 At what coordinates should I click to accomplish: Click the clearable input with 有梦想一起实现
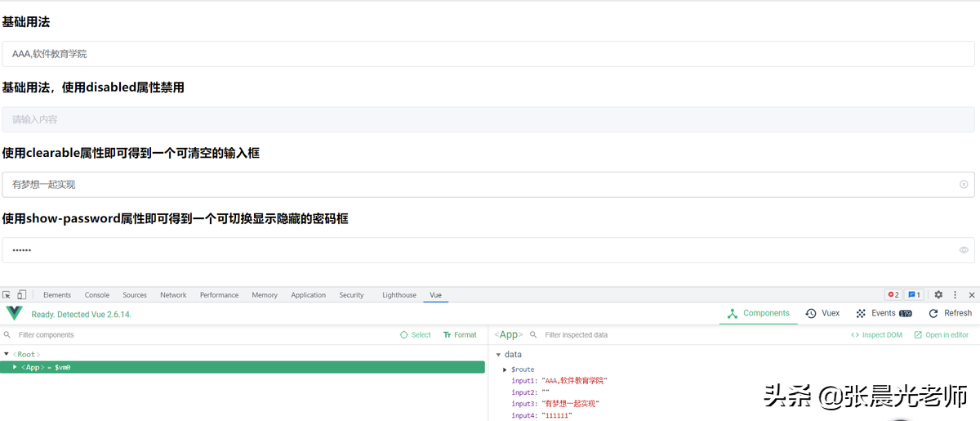(x=488, y=185)
